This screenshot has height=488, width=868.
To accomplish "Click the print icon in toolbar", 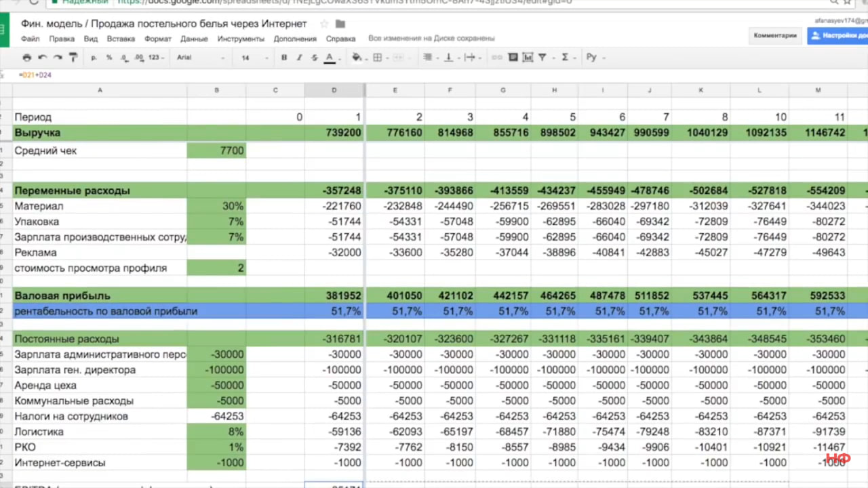I will coord(27,58).
